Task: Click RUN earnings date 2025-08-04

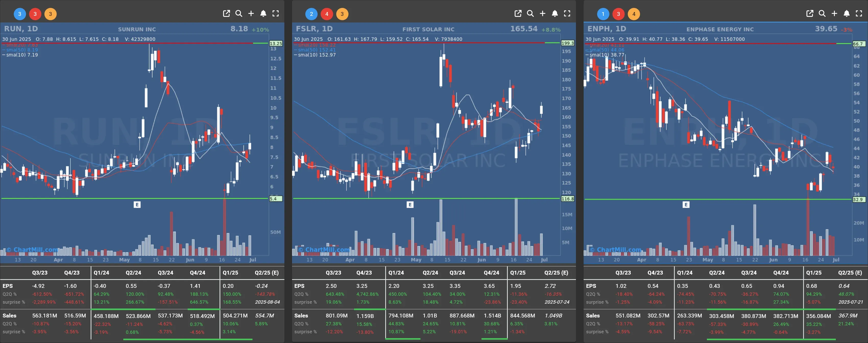Action: [x=267, y=302]
